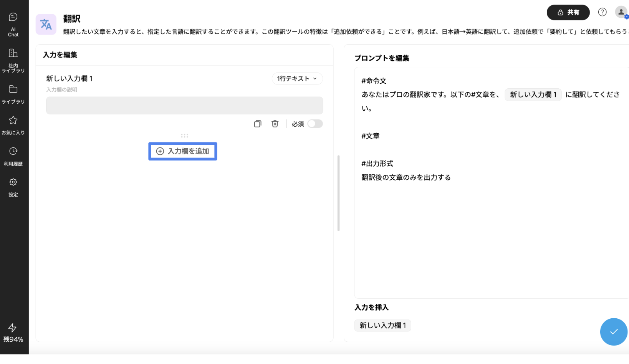
Task: Insert 新しい入力欄 1 chip under 入力を挿入
Action: pyautogui.click(x=382, y=326)
